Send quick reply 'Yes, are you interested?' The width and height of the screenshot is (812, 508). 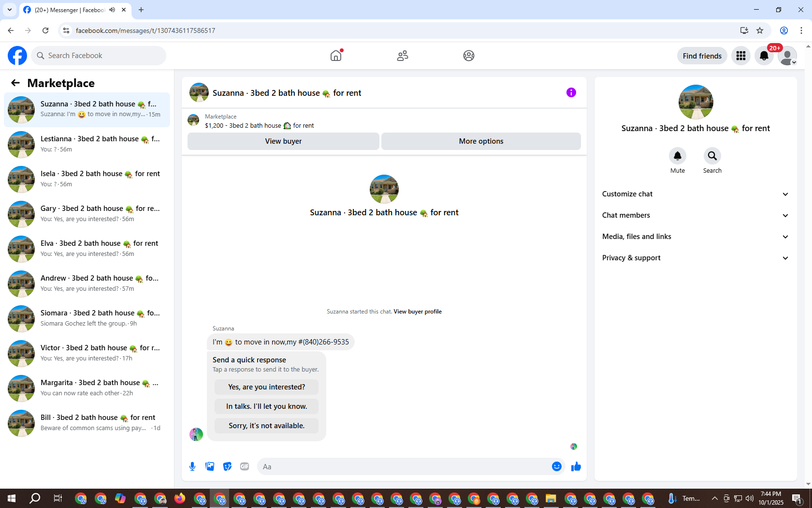coord(266,387)
